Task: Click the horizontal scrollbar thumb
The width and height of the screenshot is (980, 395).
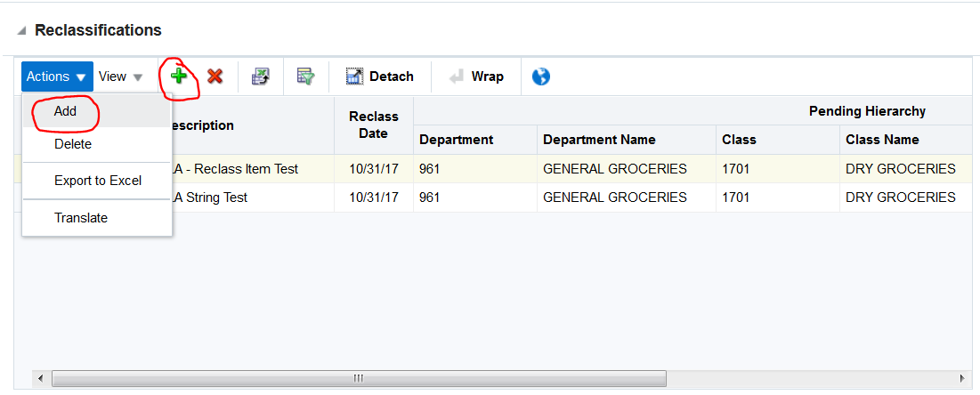Action: click(x=359, y=378)
